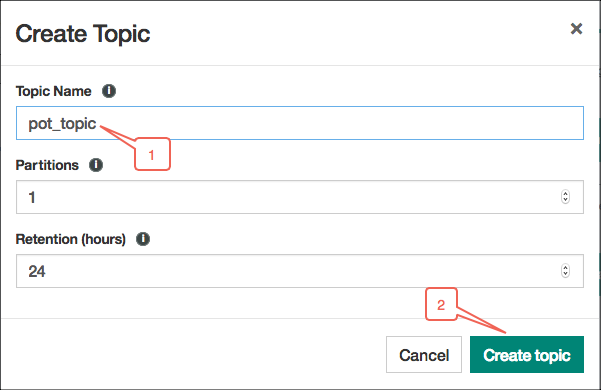The height and width of the screenshot is (390, 601).
Task: Click the Retention (hours) info icon
Action: tap(143, 239)
